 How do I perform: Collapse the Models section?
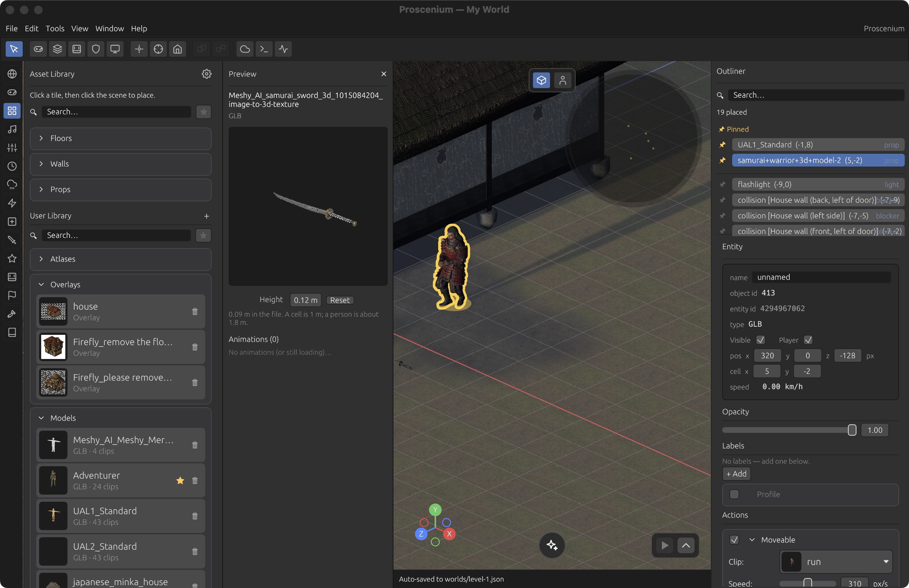41,418
